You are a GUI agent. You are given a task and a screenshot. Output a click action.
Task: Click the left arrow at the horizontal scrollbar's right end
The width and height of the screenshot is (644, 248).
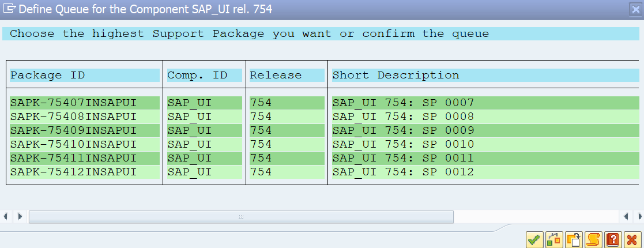[x=626, y=216]
